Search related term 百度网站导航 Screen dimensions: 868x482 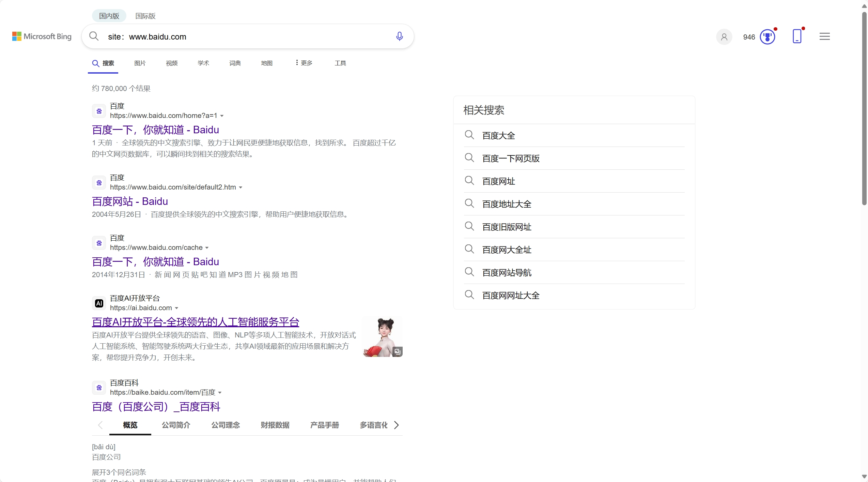pos(507,273)
